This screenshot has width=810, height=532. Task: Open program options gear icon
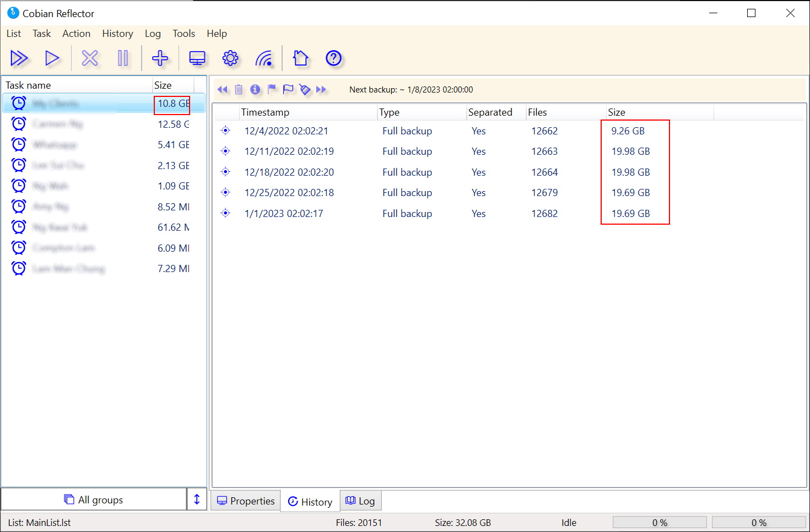pyautogui.click(x=230, y=58)
